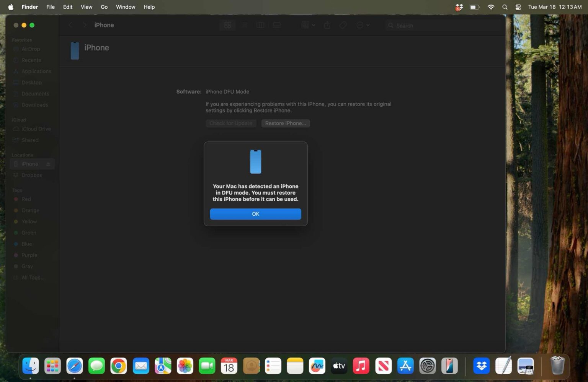Select the icon grid view
This screenshot has height=382, width=588.
pyautogui.click(x=227, y=25)
